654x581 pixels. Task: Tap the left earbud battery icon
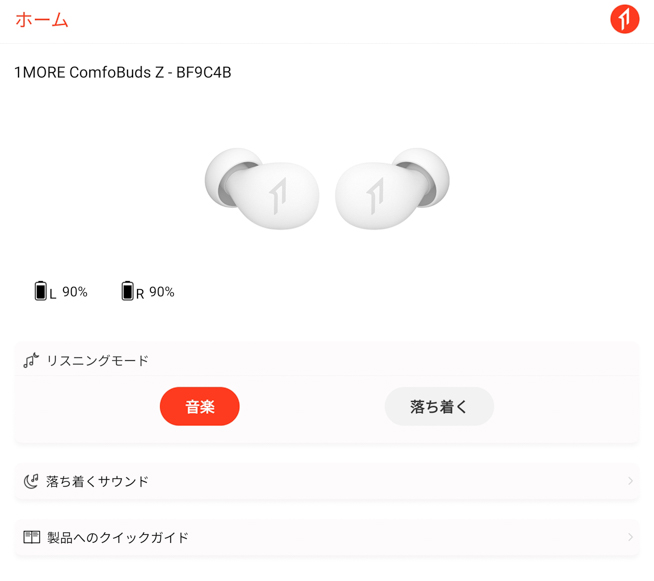40,291
